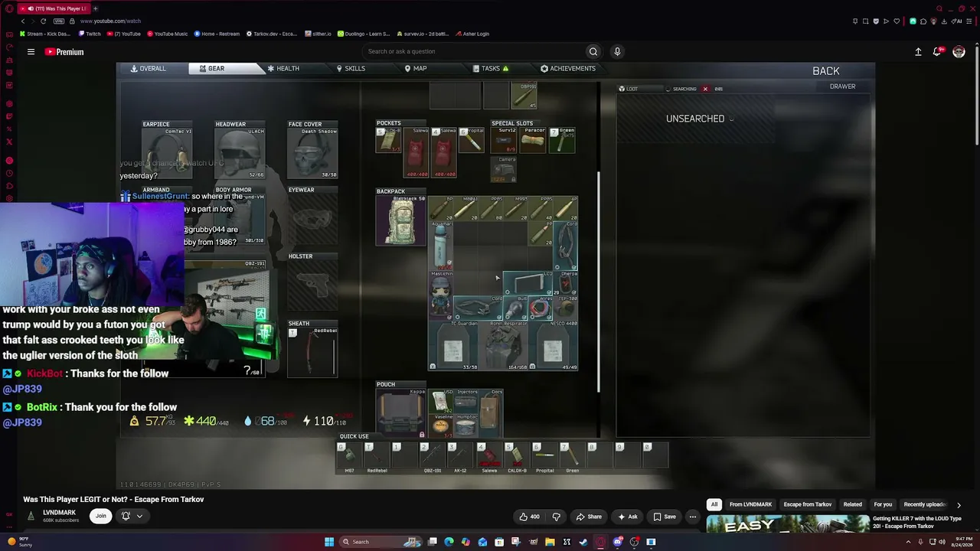Open the YouTube create upload icon
This screenshot has height=551, width=980.
click(918, 52)
